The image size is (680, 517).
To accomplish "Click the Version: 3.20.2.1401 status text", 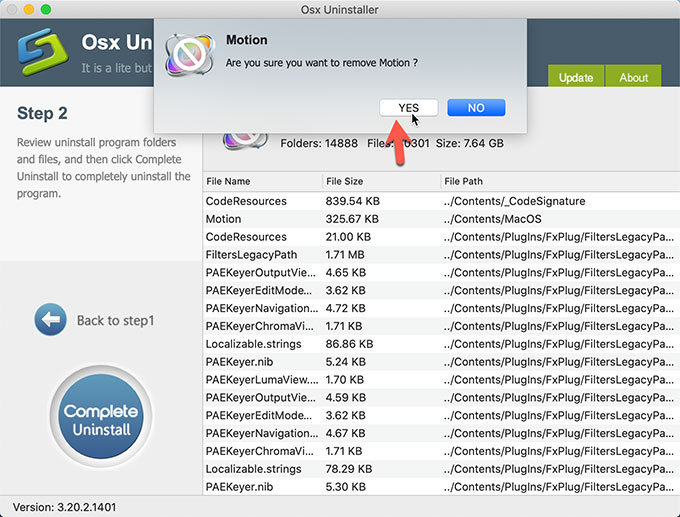I will 64,507.
